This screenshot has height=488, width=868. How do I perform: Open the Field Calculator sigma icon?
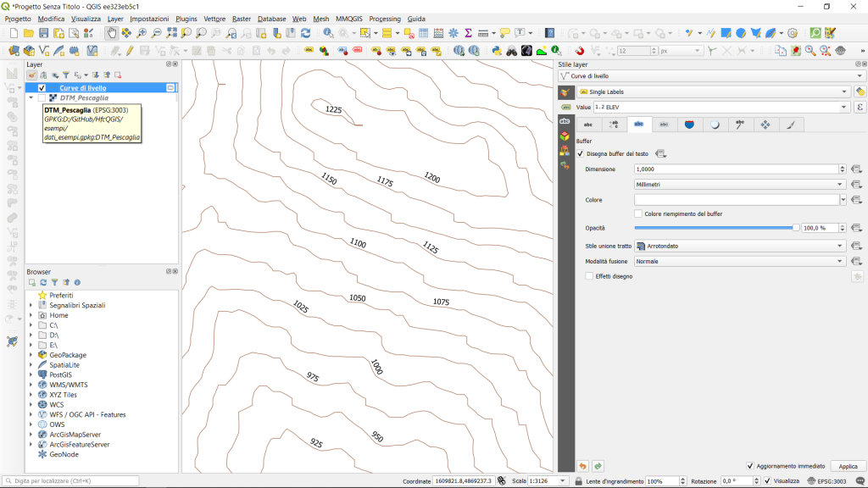(467, 33)
